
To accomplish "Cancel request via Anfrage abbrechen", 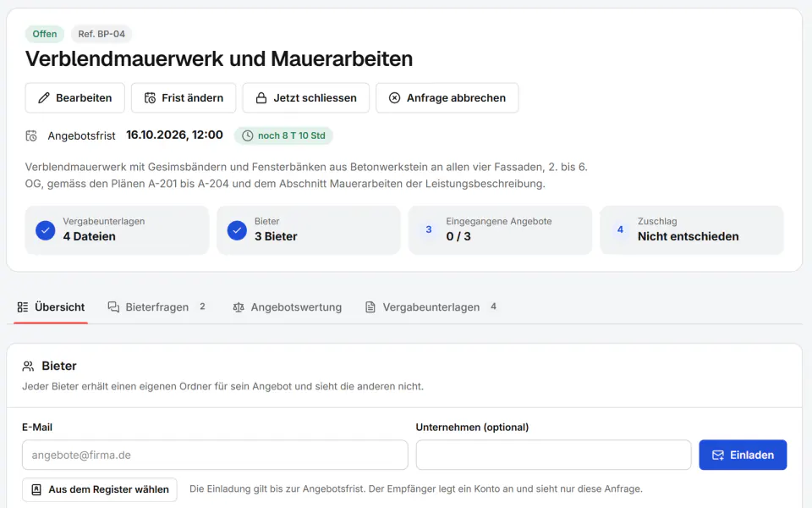I will pyautogui.click(x=447, y=98).
